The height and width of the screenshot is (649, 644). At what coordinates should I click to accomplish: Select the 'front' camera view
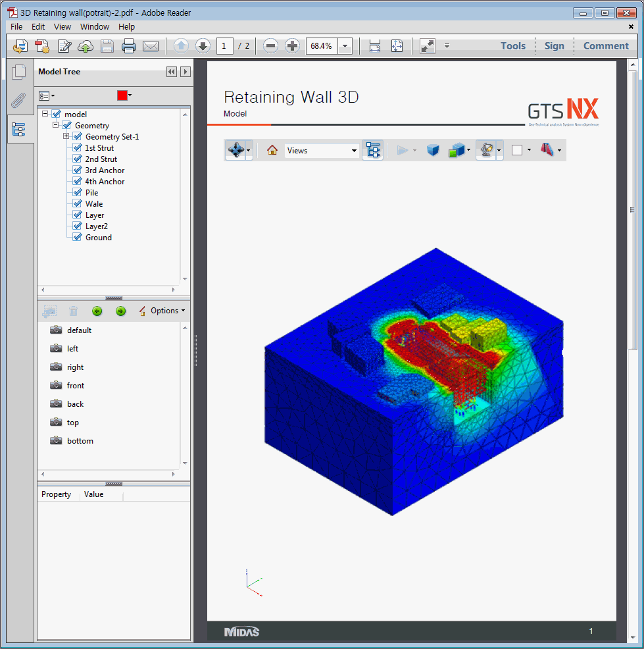pyautogui.click(x=75, y=386)
